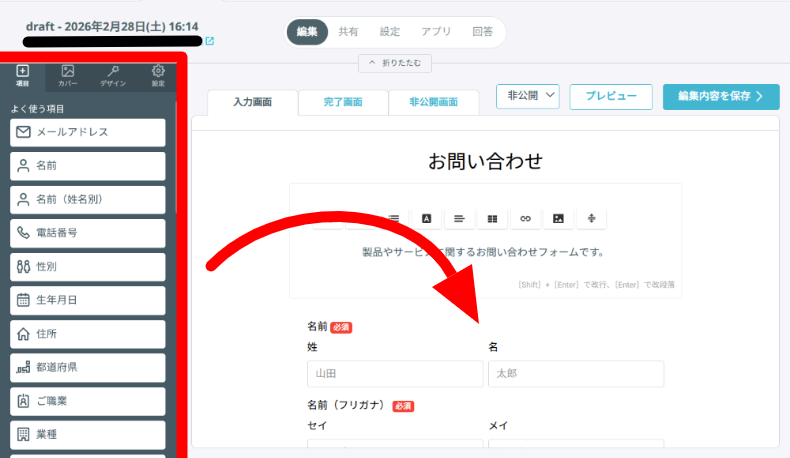The image size is (790, 458).
Task: Add a 都道府県 field item
Action: [88, 367]
